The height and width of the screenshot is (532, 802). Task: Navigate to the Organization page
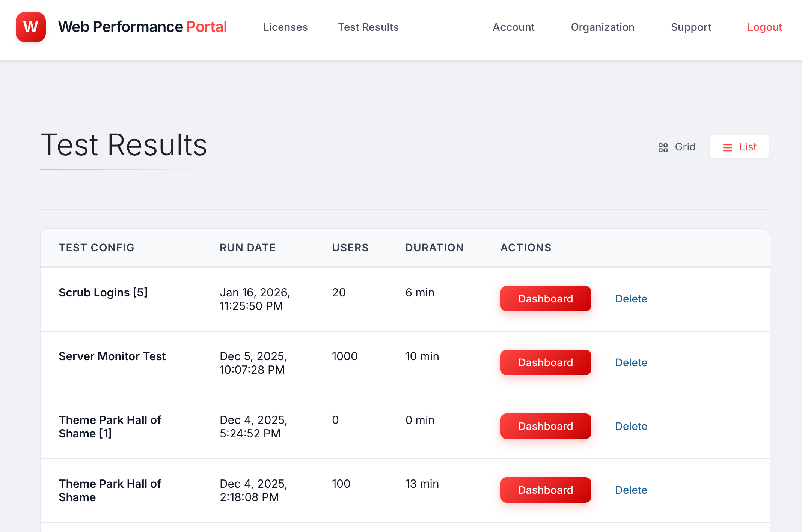click(x=603, y=27)
